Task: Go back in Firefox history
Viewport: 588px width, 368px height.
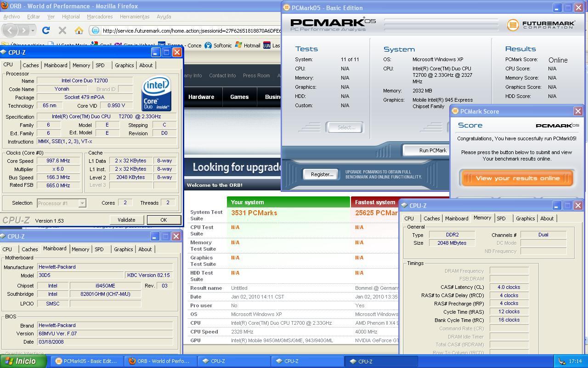Action: tap(11, 30)
